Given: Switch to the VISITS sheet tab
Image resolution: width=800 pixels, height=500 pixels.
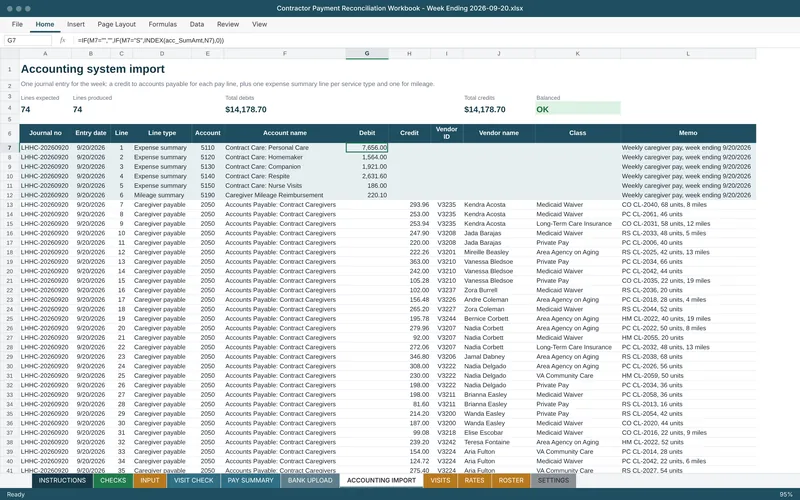Looking at the screenshot, I should pyautogui.click(x=440, y=481).
